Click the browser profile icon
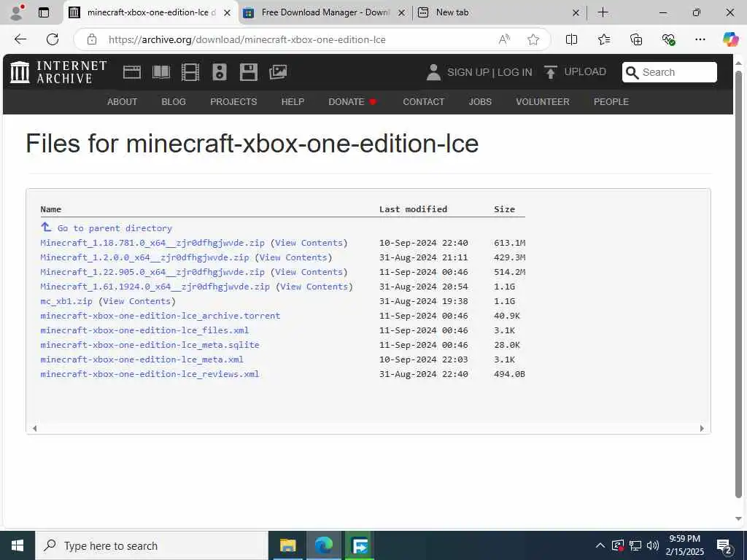The height and width of the screenshot is (560, 747). tap(17, 12)
